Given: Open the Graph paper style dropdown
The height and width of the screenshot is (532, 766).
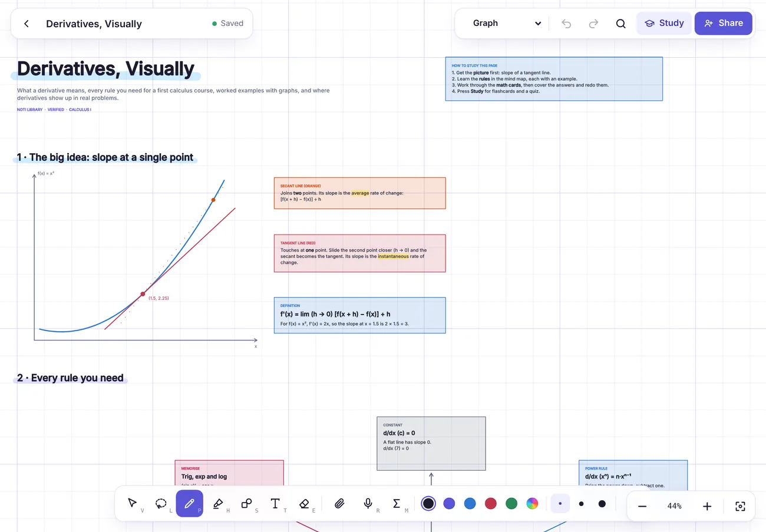Looking at the screenshot, I should pyautogui.click(x=506, y=24).
